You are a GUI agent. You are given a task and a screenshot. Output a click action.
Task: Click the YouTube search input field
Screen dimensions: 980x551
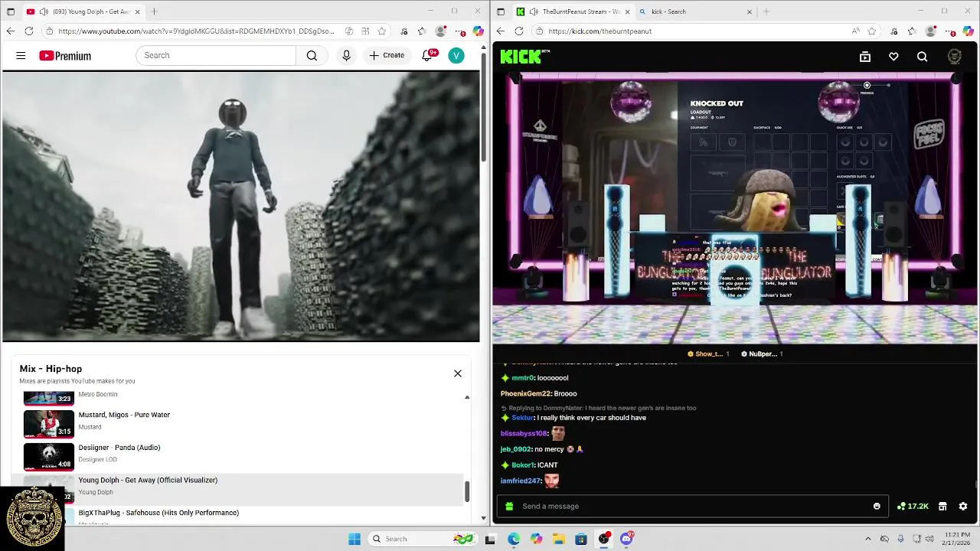coord(216,55)
